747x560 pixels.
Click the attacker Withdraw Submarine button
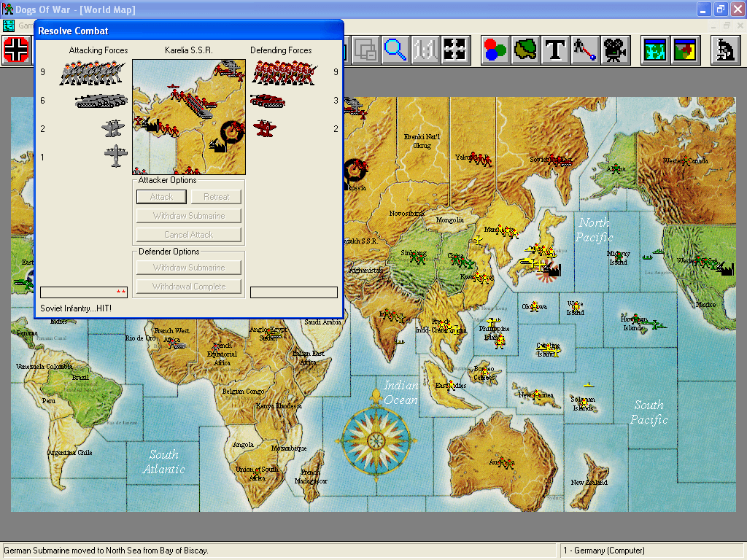point(189,216)
